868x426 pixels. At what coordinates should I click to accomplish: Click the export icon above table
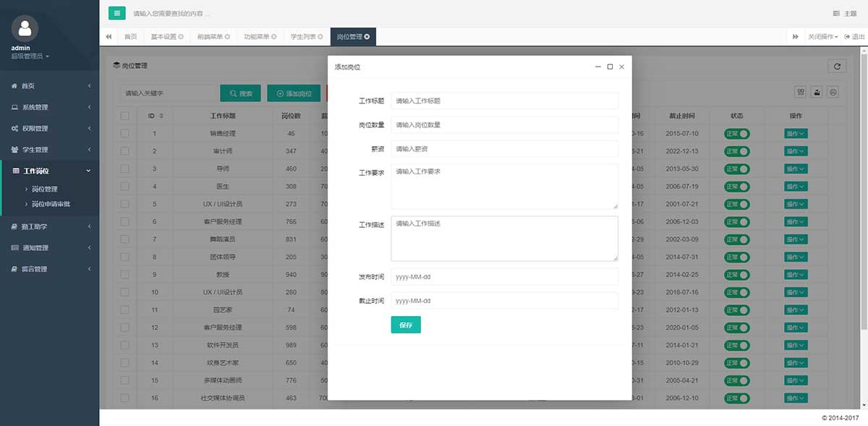point(817,92)
